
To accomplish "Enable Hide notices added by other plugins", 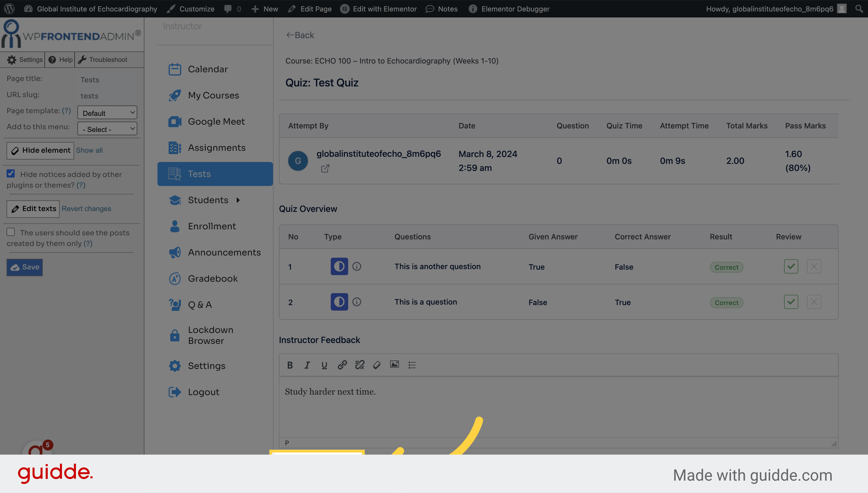I will 11,173.
